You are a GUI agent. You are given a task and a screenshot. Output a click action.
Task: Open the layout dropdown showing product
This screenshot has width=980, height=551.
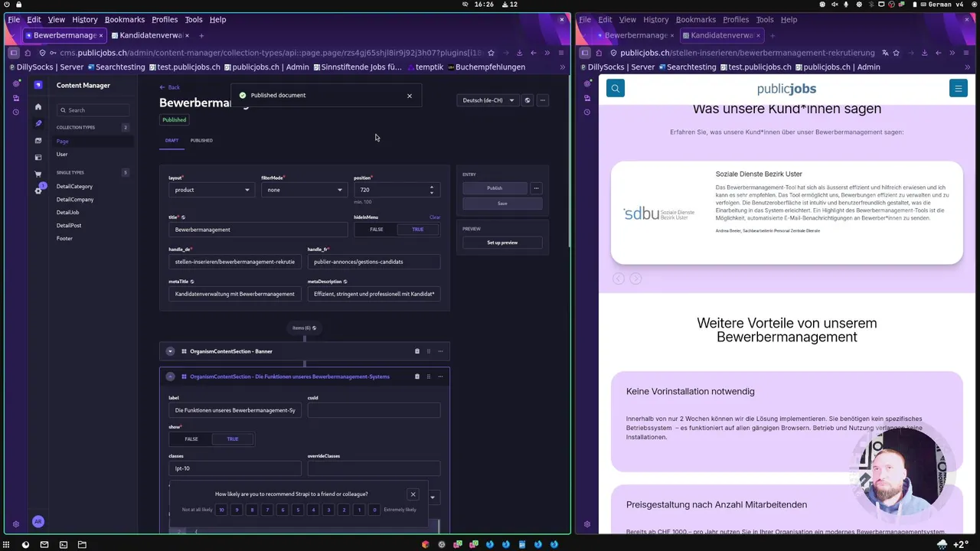[211, 190]
